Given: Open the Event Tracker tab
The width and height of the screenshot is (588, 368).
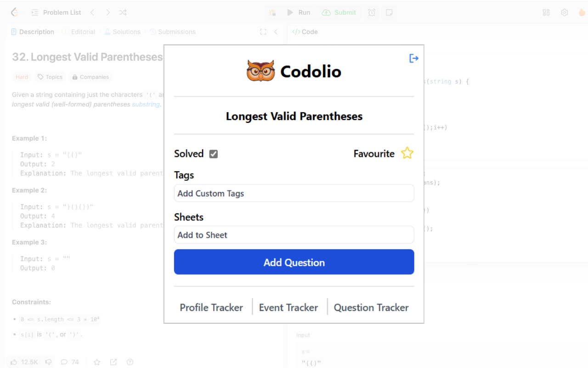Looking at the screenshot, I should click(288, 307).
